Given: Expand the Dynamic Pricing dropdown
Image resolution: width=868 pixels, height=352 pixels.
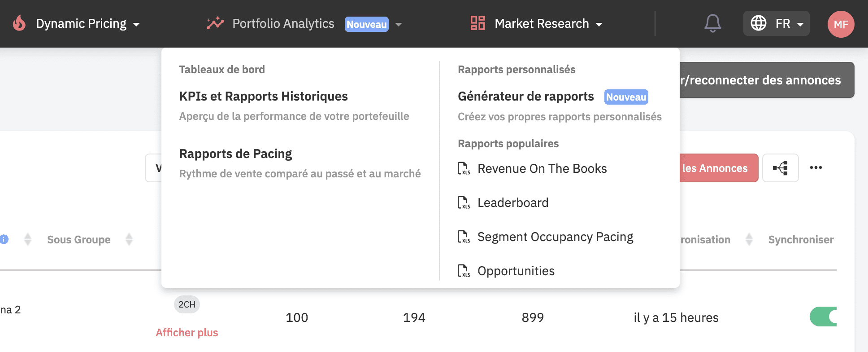Looking at the screenshot, I should (88, 24).
